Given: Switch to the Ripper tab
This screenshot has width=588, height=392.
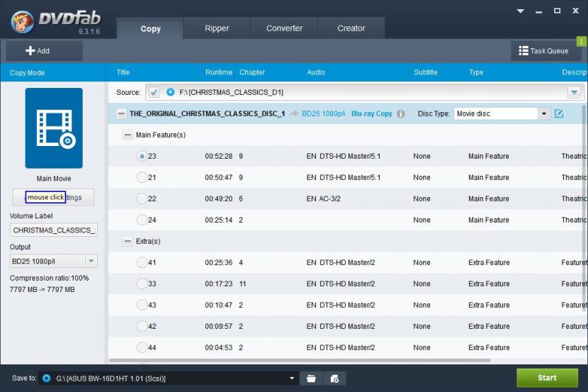Looking at the screenshot, I should click(217, 28).
